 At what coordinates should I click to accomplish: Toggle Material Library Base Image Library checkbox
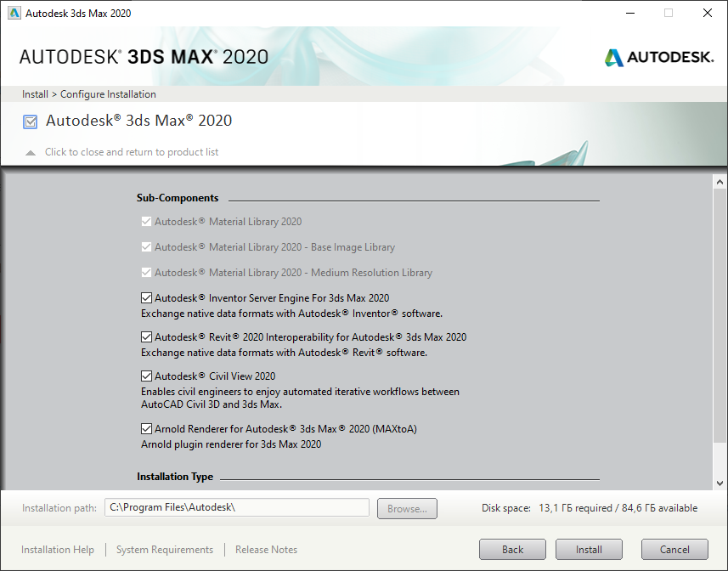point(146,247)
